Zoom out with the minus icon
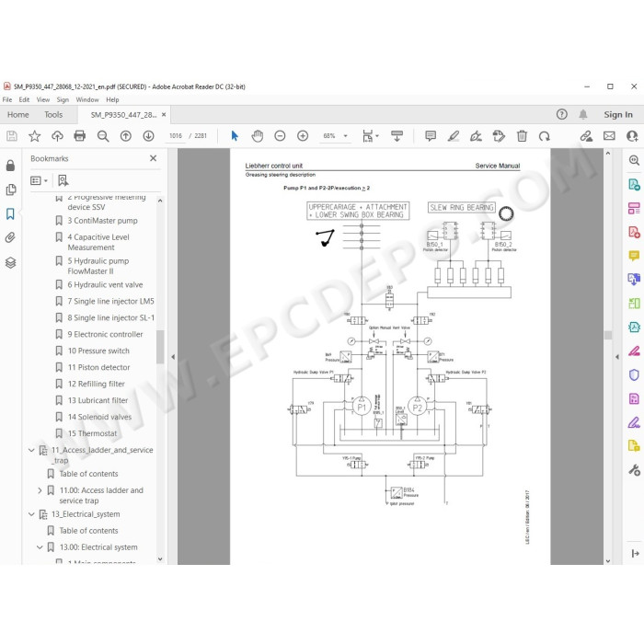This screenshot has height=644, width=644. [x=280, y=136]
